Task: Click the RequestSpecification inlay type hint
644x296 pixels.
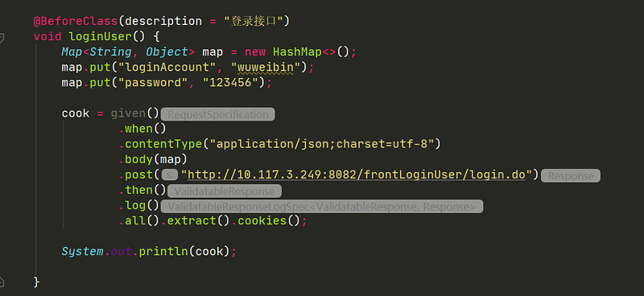Action: click(217, 114)
